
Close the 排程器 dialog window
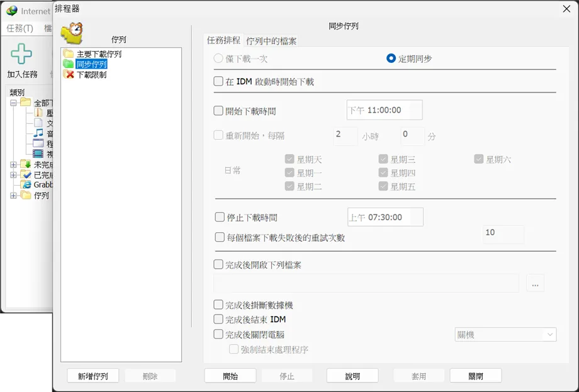coord(566,9)
